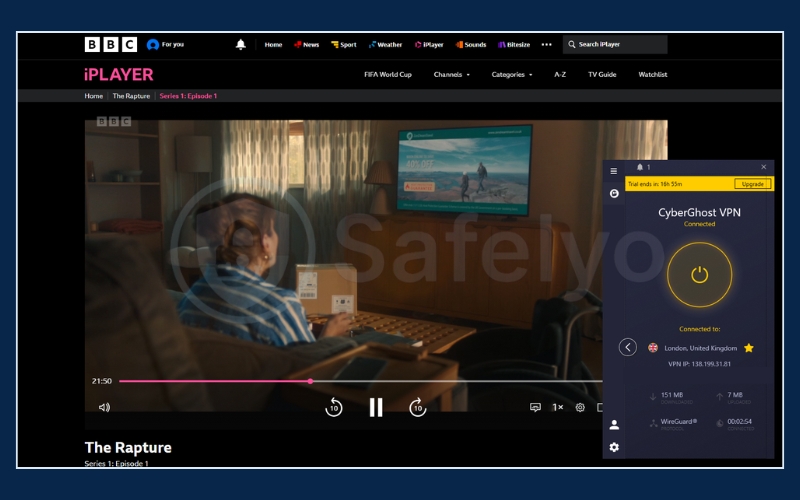Expand the Categories dropdown
Image resolution: width=800 pixels, height=500 pixels.
(x=512, y=74)
